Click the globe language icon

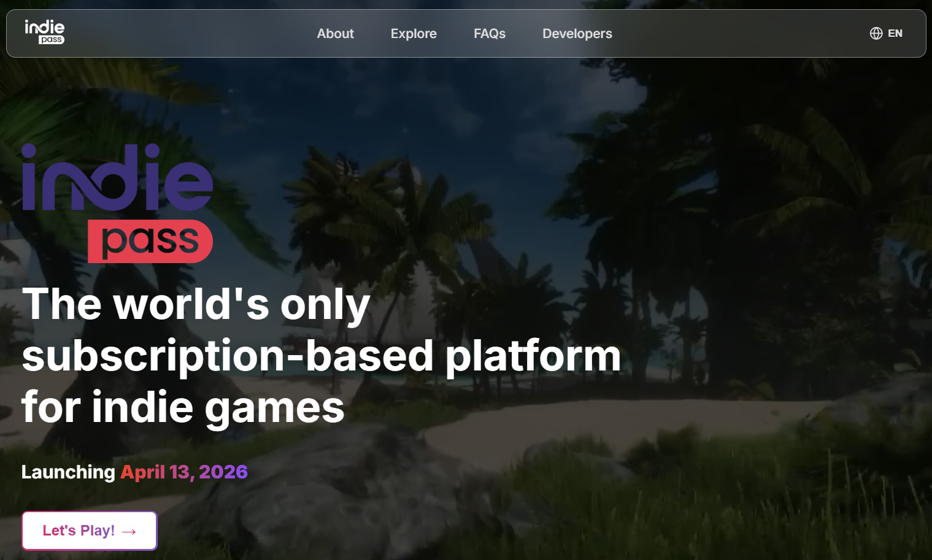point(876,33)
